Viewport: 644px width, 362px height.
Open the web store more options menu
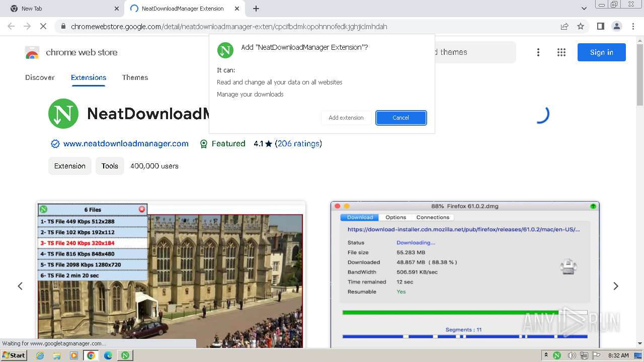538,52
